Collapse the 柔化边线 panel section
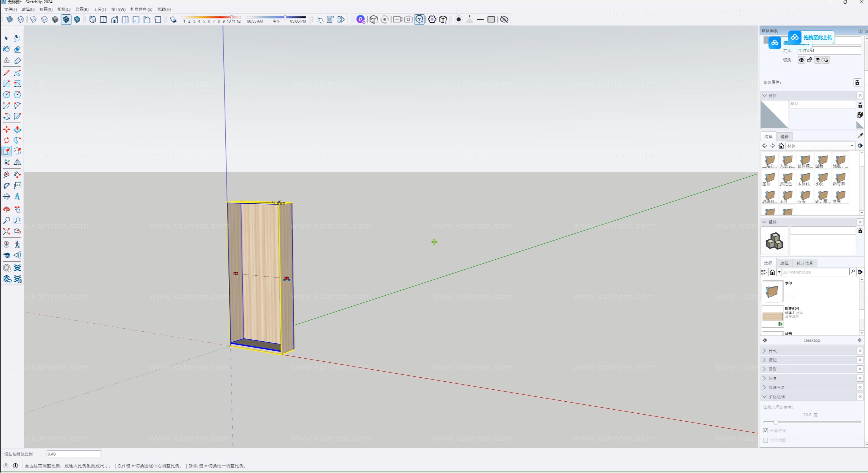The width and height of the screenshot is (868, 473). 764,397
